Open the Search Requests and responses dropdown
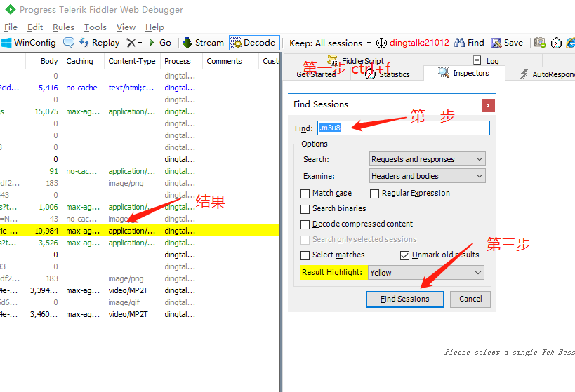Viewport: 575px width, 392px height. point(428,159)
